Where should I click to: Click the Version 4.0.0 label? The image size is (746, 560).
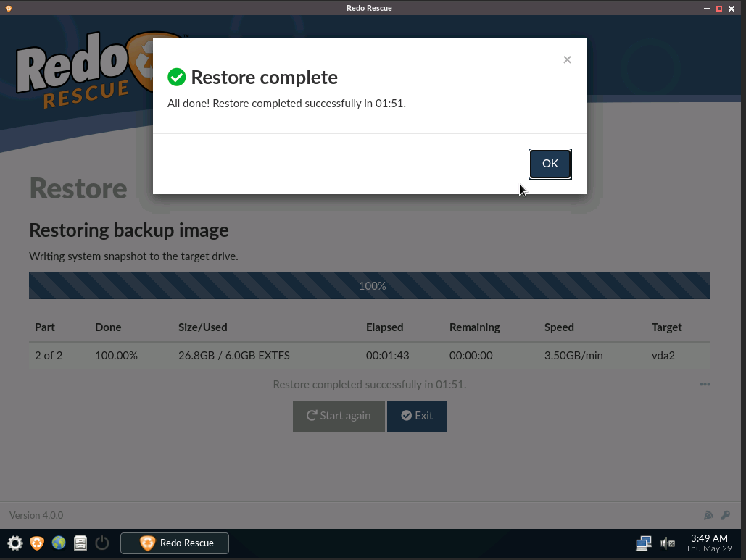click(x=36, y=515)
